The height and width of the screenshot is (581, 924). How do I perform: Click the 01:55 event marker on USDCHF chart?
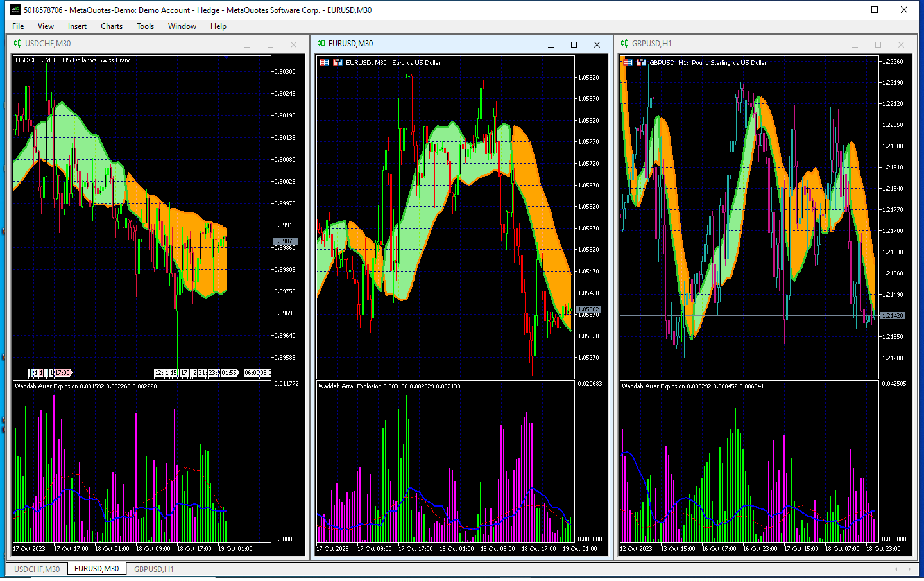(229, 373)
